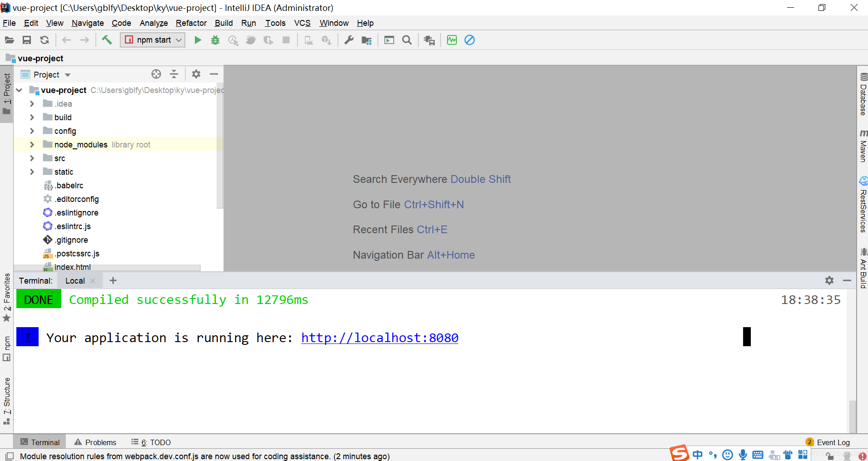
Task: Open Project Structure toolbar icon
Action: (x=367, y=40)
